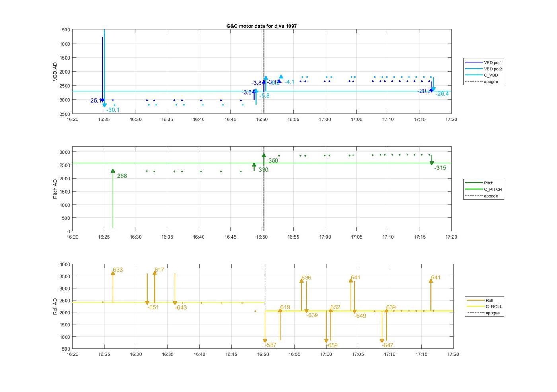The image size is (557, 392).
Task: Click the VBD annotation '-30.1'
Action: (x=113, y=110)
